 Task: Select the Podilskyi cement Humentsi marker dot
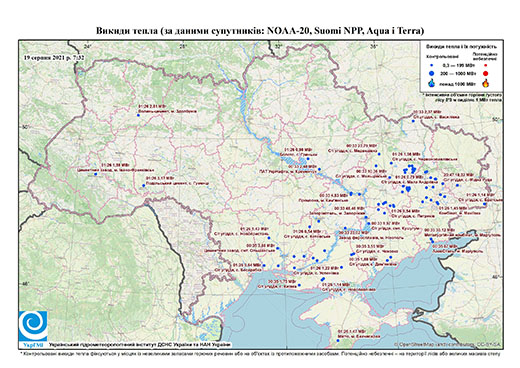144,185
